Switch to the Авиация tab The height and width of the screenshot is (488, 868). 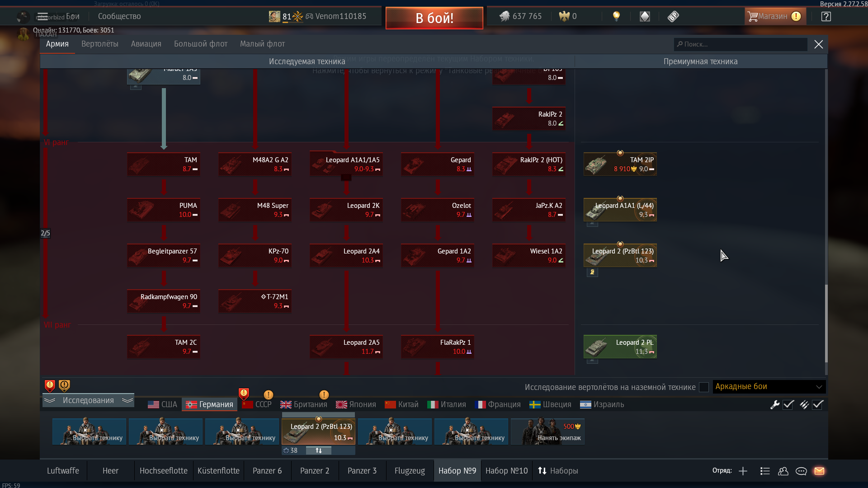coord(146,44)
